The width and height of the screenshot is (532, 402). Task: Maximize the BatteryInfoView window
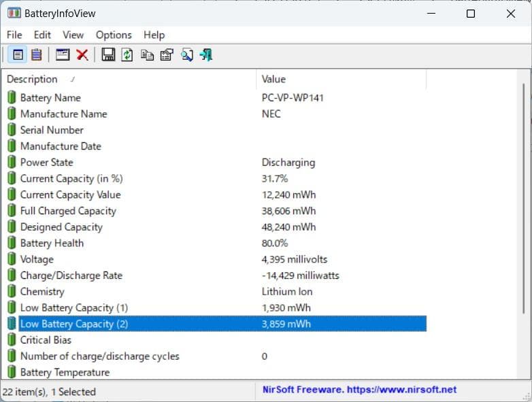click(x=470, y=14)
